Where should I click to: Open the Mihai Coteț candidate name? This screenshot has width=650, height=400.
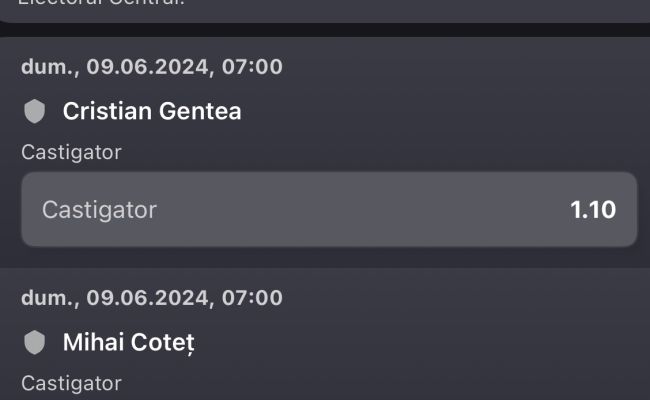pyautogui.click(x=129, y=342)
